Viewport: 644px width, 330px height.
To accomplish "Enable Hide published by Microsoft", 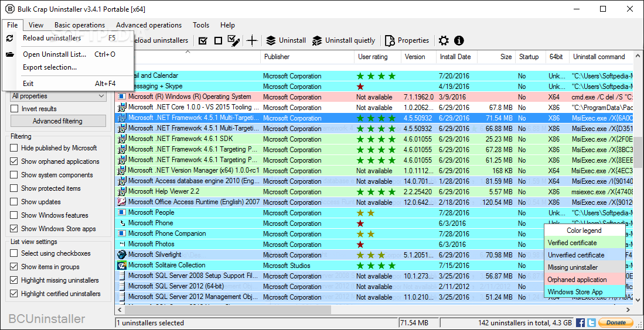I will pyautogui.click(x=15, y=148).
